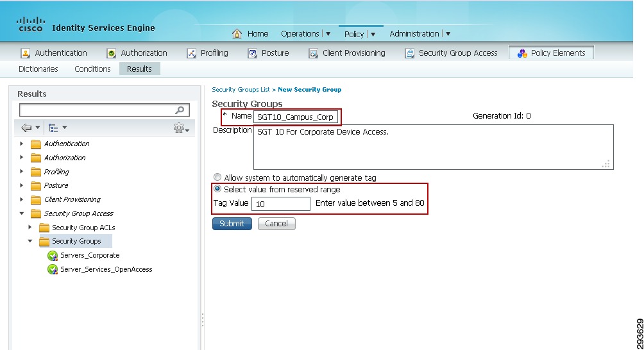Screen dimensions: 644x350
Task: Click the Home house icon
Action: [x=237, y=33]
